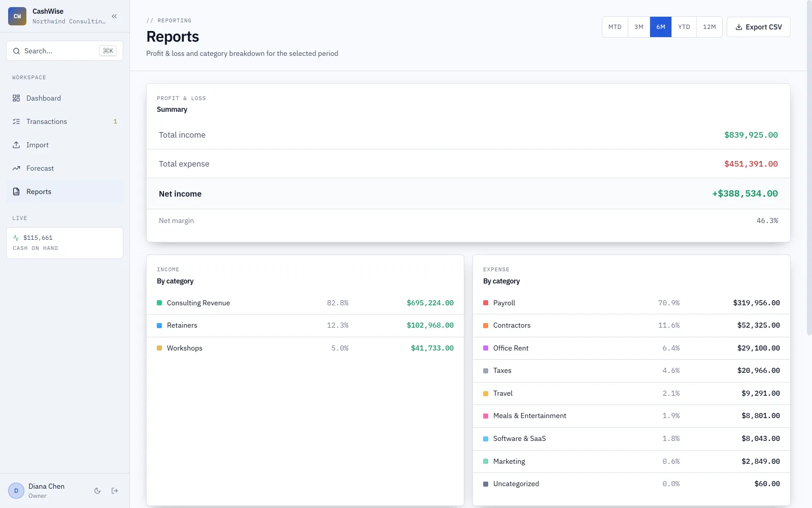Image resolution: width=812 pixels, height=508 pixels.
Task: Click the CashWise CW logo icon
Action: [x=17, y=16]
